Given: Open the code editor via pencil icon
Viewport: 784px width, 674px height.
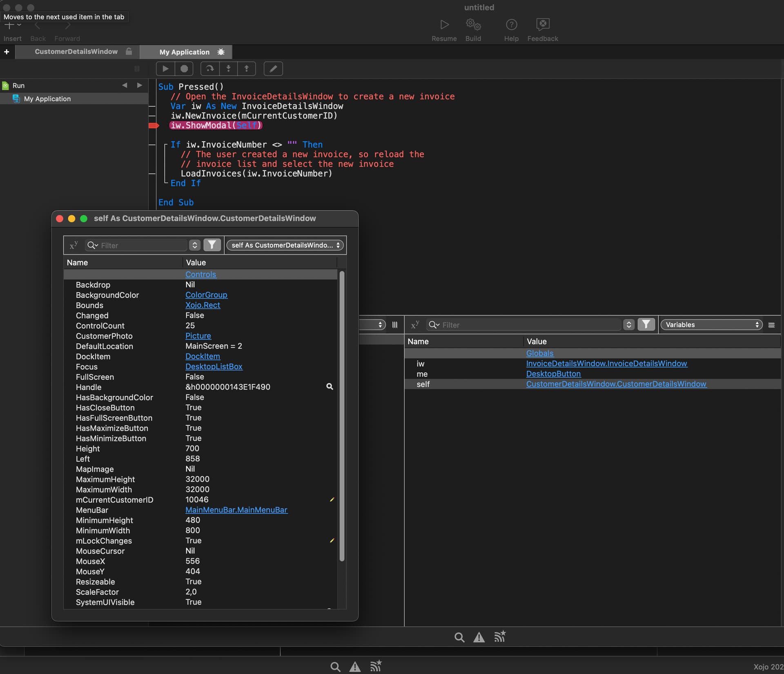Looking at the screenshot, I should [x=273, y=69].
